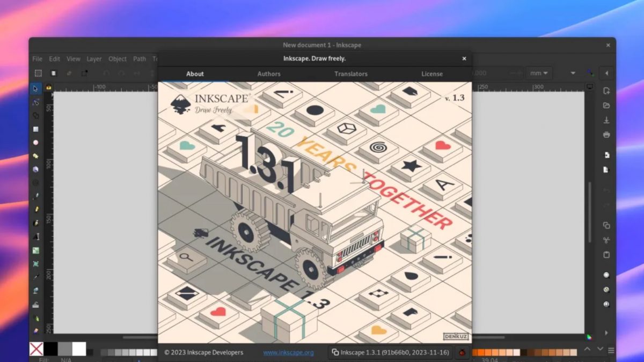Click the Zoom to drawing icon
Viewport: 644px width, 362px height.
[x=606, y=290]
